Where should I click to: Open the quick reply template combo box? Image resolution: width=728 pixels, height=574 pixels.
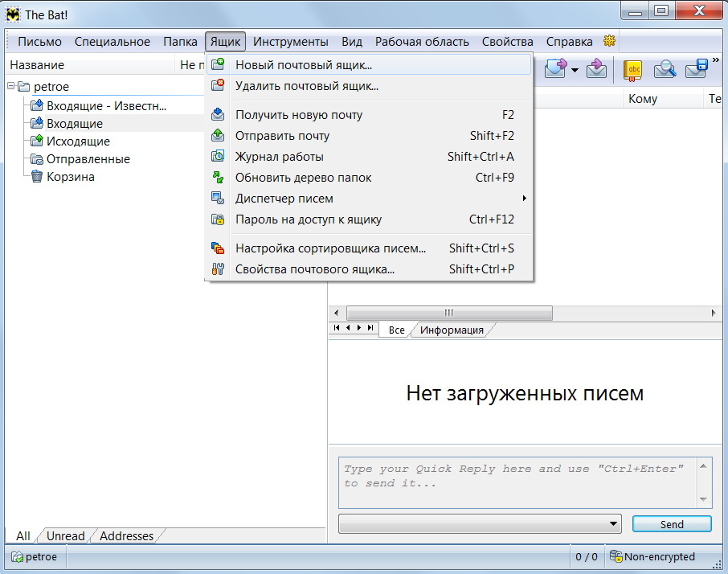point(480,524)
